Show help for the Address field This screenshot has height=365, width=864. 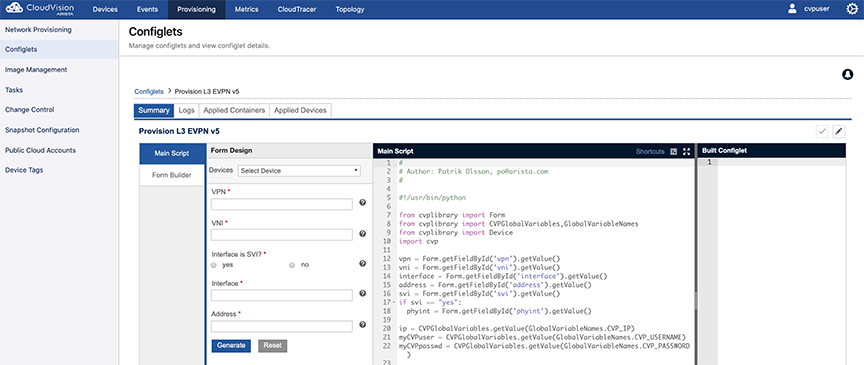click(x=363, y=325)
